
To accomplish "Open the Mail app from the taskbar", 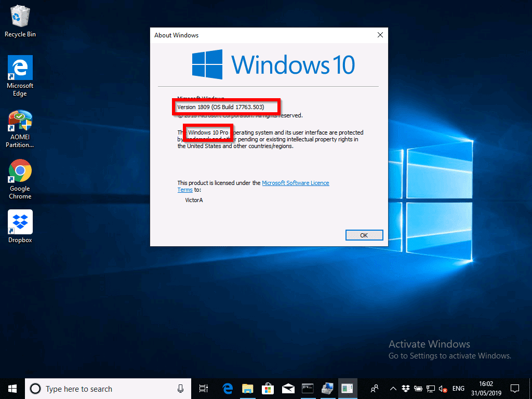I will [288, 389].
